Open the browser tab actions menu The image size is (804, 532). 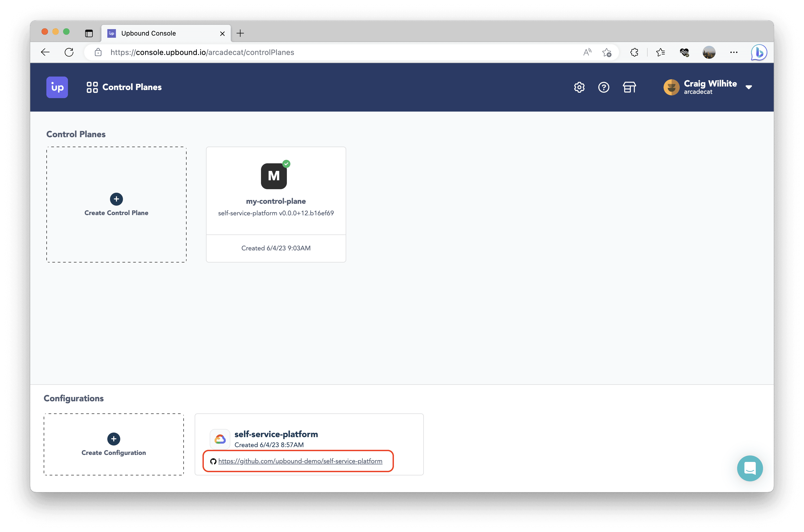(89, 33)
